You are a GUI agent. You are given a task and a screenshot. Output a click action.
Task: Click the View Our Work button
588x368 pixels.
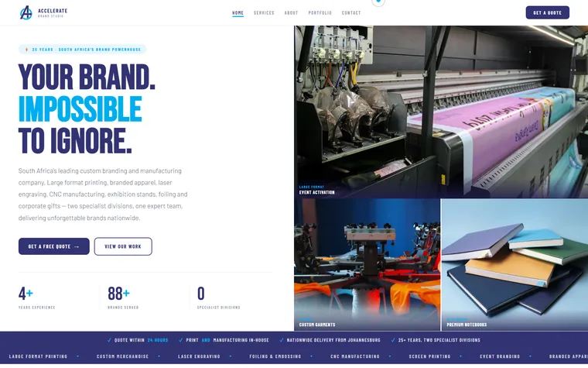click(x=123, y=246)
